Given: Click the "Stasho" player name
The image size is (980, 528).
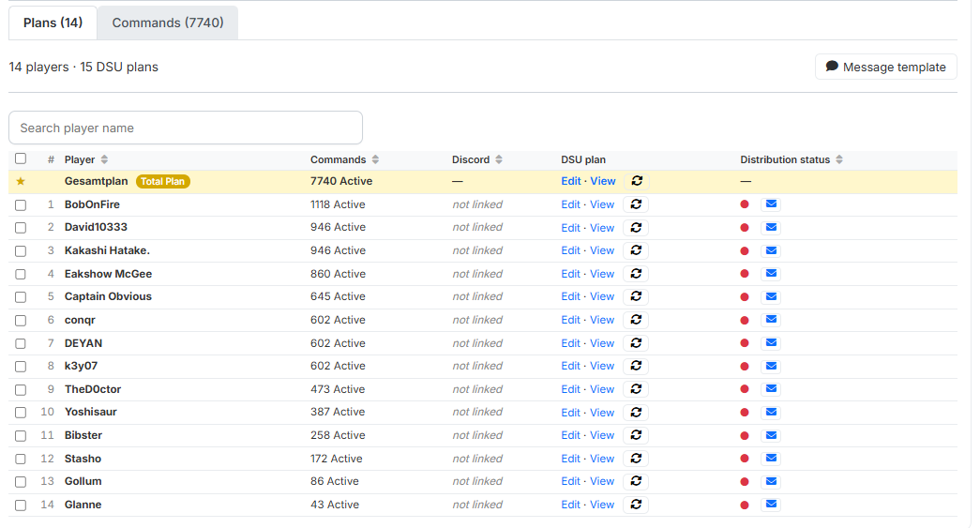Looking at the screenshot, I should click(x=83, y=459).
